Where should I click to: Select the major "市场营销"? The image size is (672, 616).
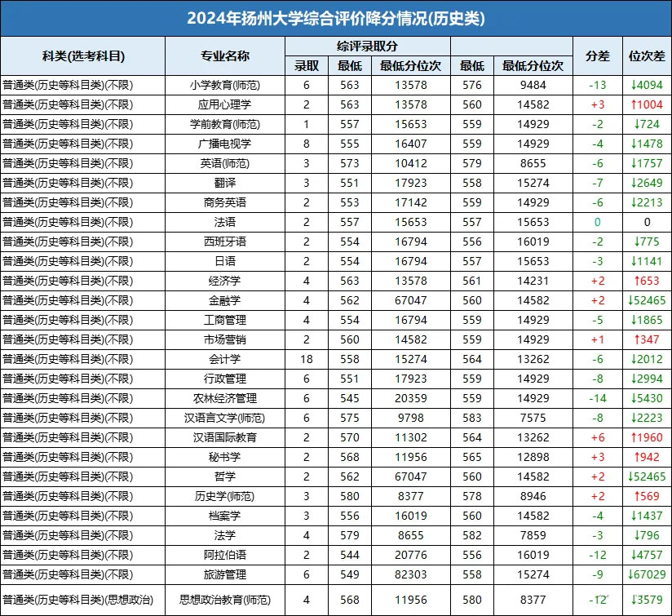(x=225, y=339)
